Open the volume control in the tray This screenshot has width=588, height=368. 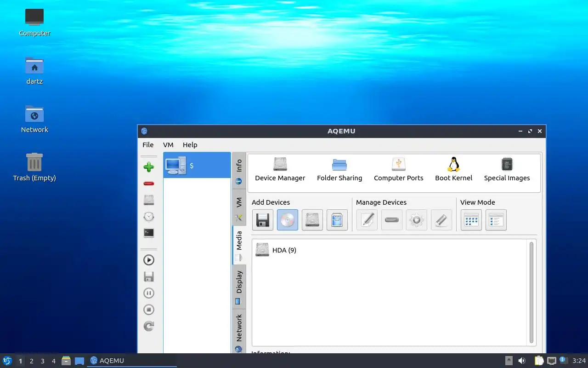(522, 361)
